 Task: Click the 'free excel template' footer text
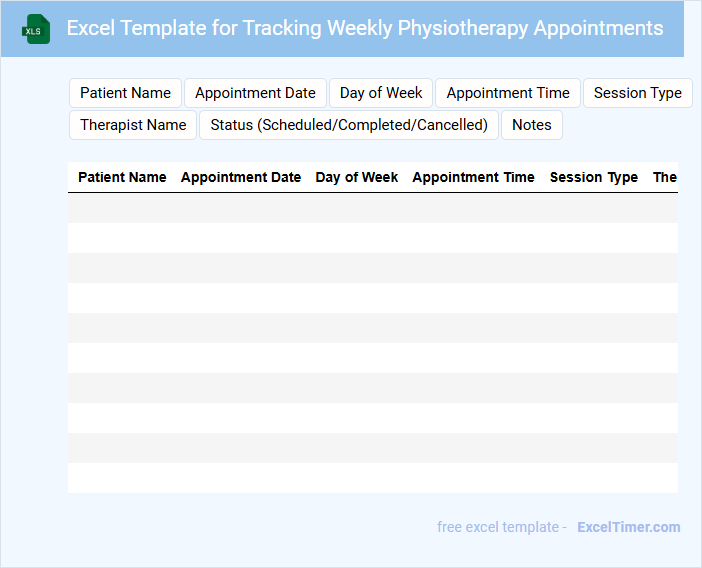(x=501, y=527)
